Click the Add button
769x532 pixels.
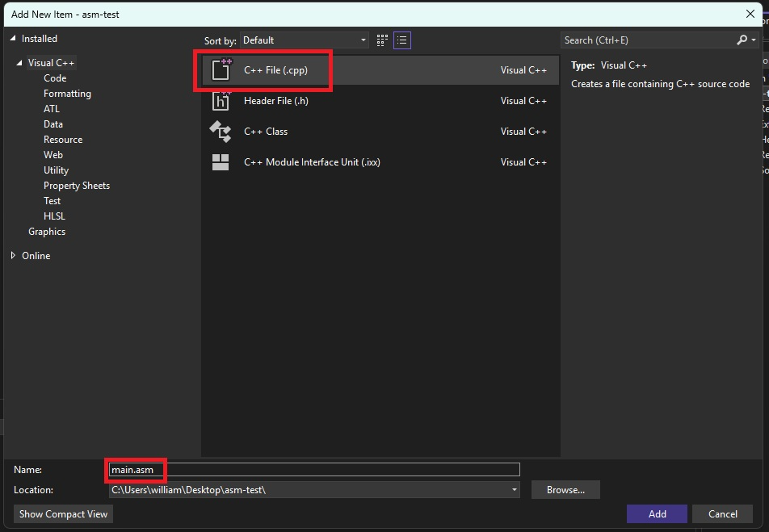(657, 514)
